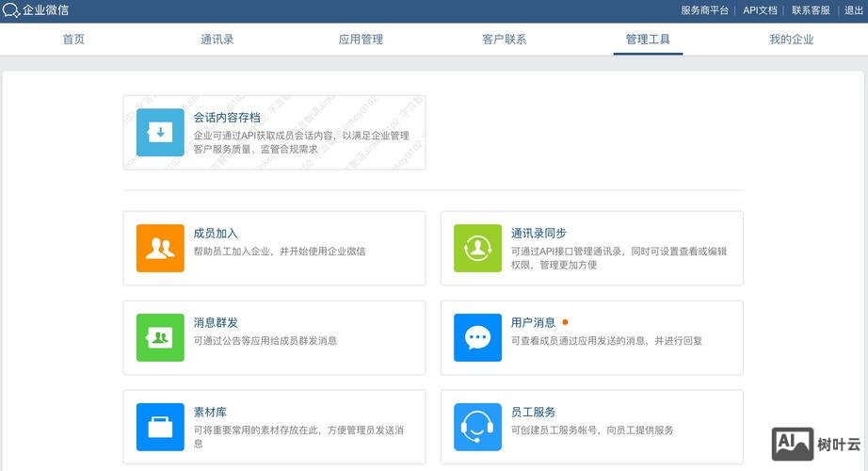Image resolution: width=868 pixels, height=471 pixels.
Task: Click the green 消息群发 broadcast icon
Action: (160, 337)
